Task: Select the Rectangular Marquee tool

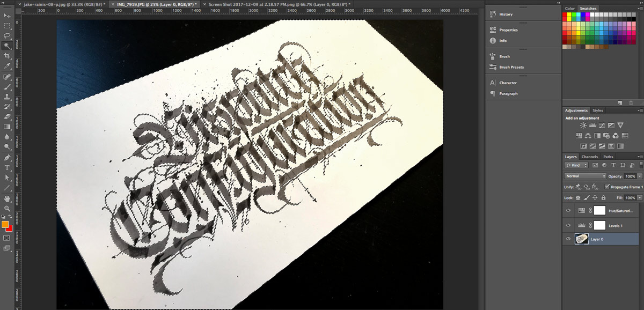Action: coord(7,26)
